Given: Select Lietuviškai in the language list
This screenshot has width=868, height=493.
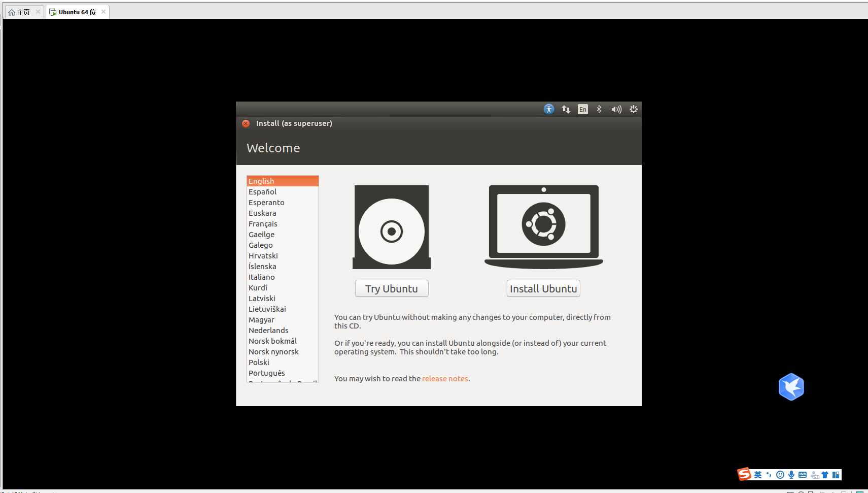Looking at the screenshot, I should pos(283,309).
